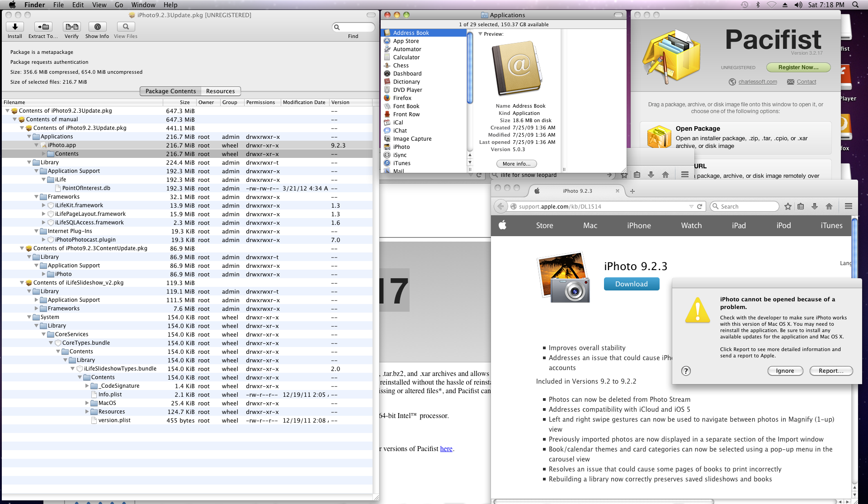Open the charlessoft.com link
Image resolution: width=868 pixels, height=504 pixels.
[x=758, y=82]
